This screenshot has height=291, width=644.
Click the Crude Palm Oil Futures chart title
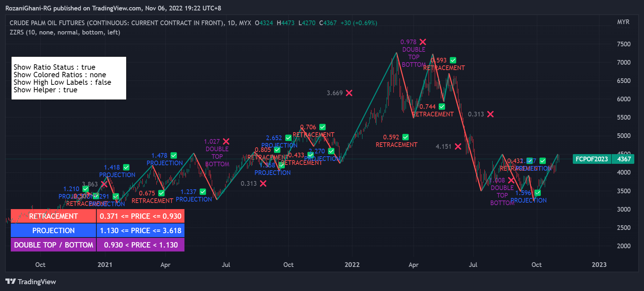pos(130,23)
